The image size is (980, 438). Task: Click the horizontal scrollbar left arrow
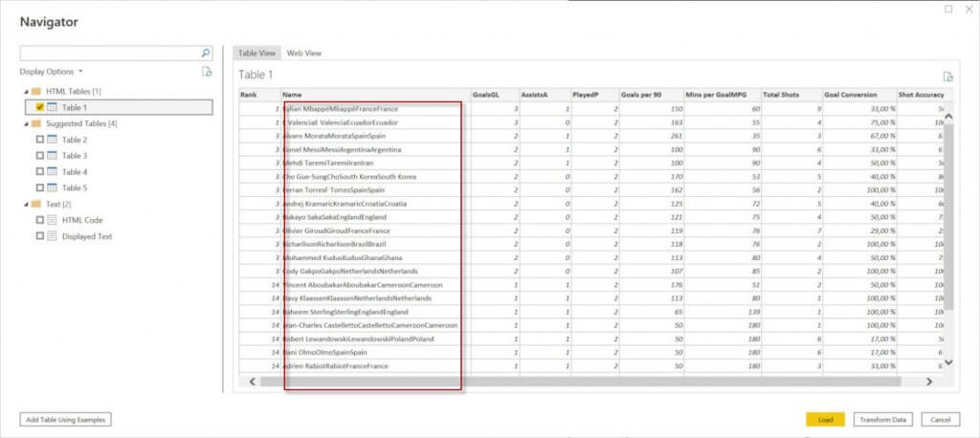252,382
